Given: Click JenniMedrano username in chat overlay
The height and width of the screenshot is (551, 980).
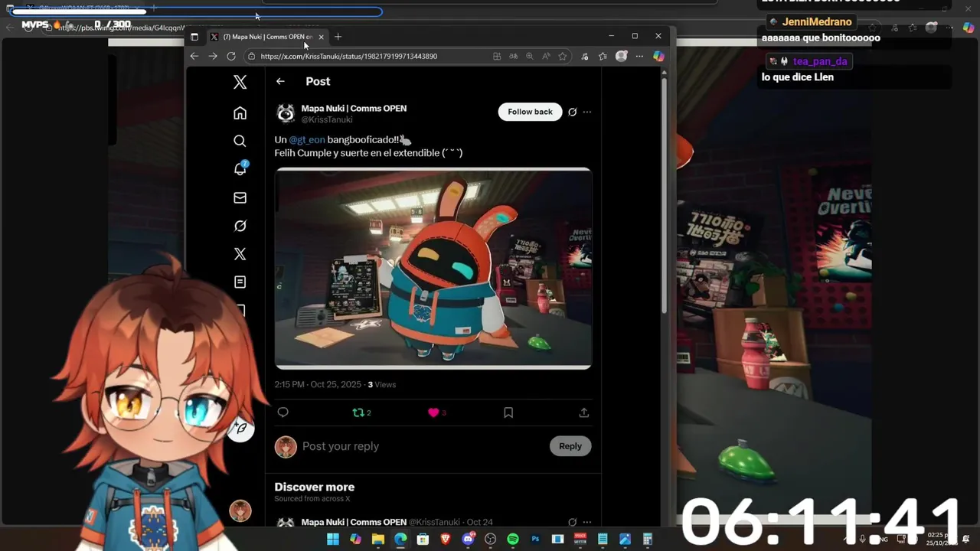Looking at the screenshot, I should point(817,22).
